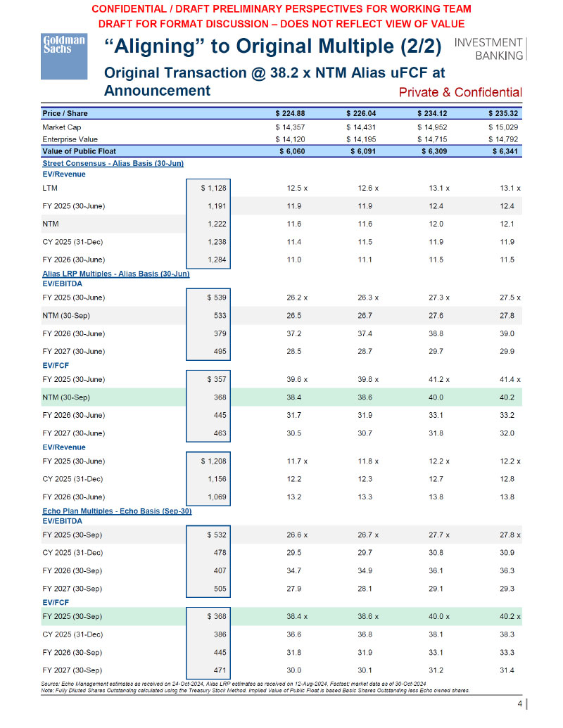Click the 'Value of Public Float' row label
The height and width of the screenshot is (728, 563).
pyautogui.click(x=80, y=151)
